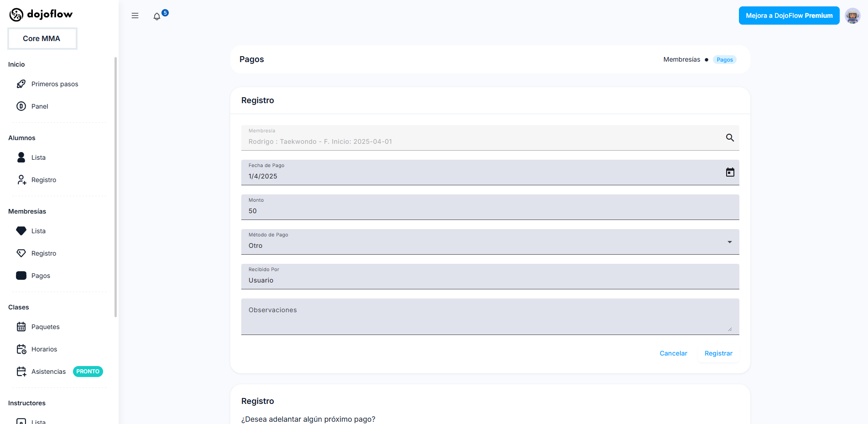
Task: Click the Registrar button
Action: 718,353
